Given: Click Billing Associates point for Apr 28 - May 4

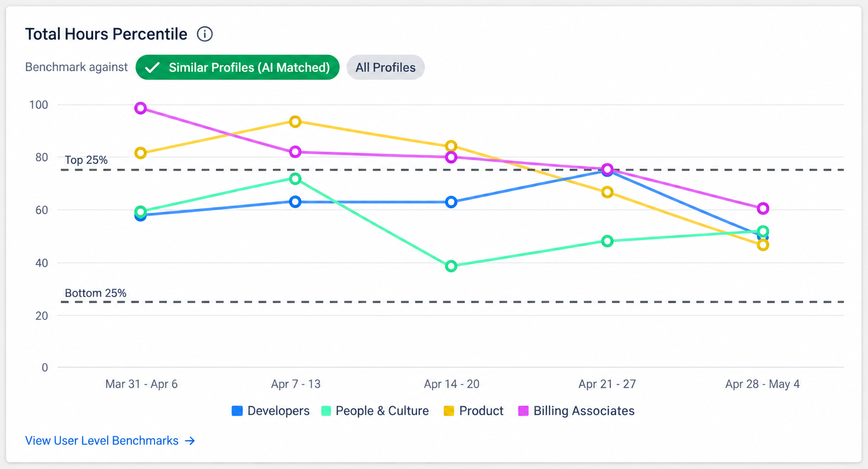Looking at the screenshot, I should pyautogui.click(x=763, y=209).
